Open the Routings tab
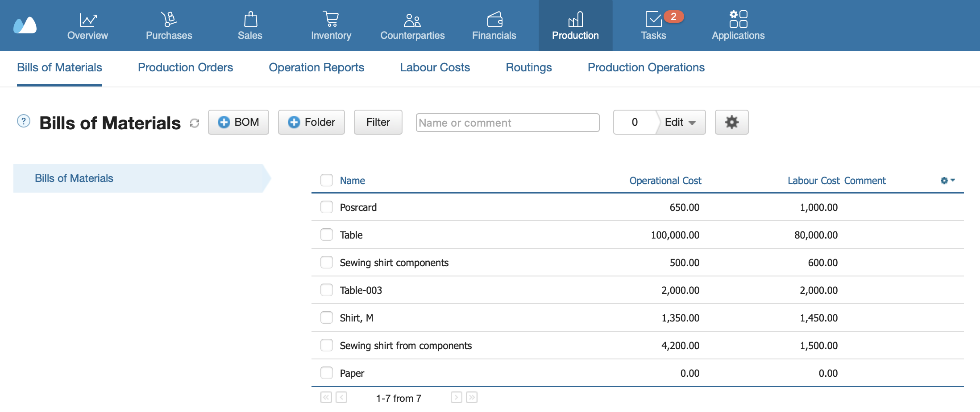Viewport: 980px width, 412px height. pos(528,67)
